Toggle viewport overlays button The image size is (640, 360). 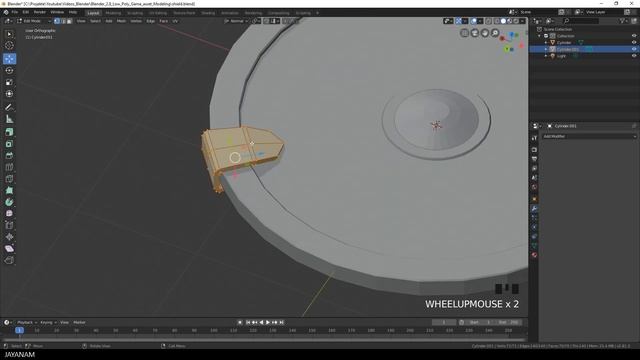click(473, 21)
